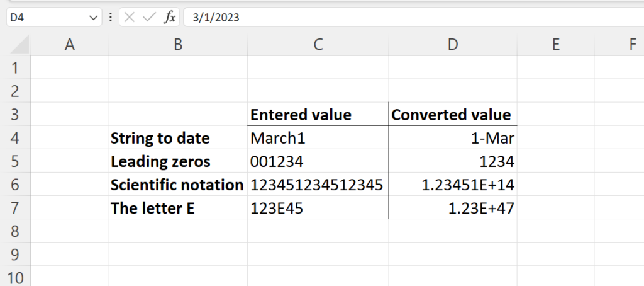This screenshot has height=286, width=644.
Task: Click the cell containing 001234
Action: point(318,161)
